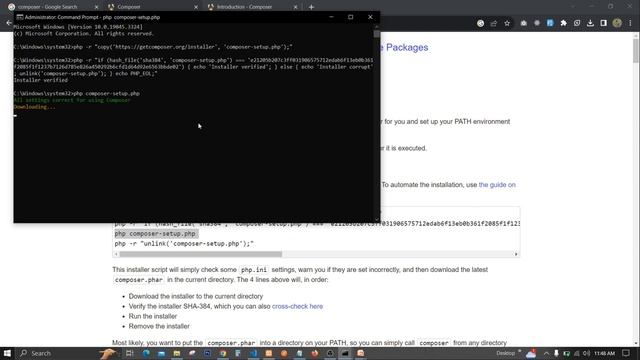
Task: Open the taskbar clock showing 11:48 AM
Action: point(604,353)
